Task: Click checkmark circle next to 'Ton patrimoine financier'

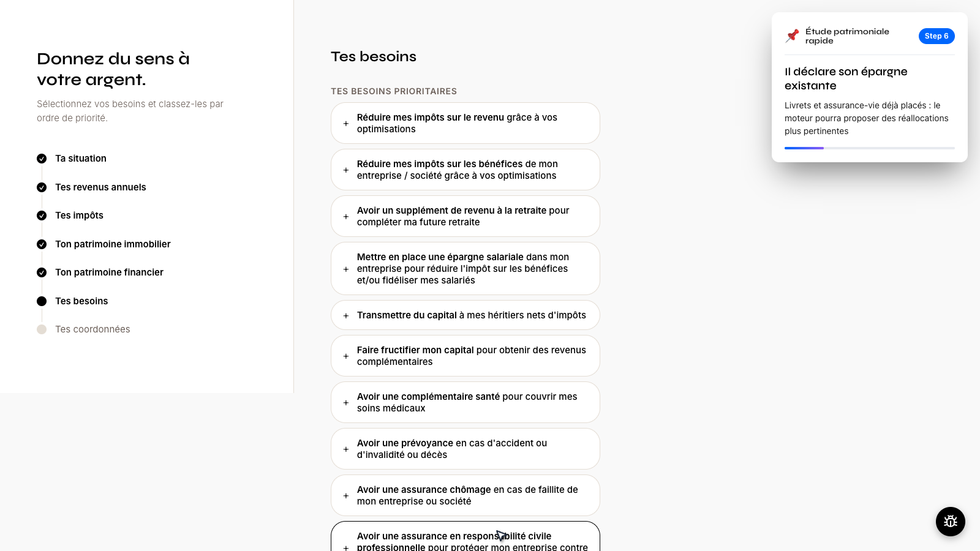Action: [42, 272]
